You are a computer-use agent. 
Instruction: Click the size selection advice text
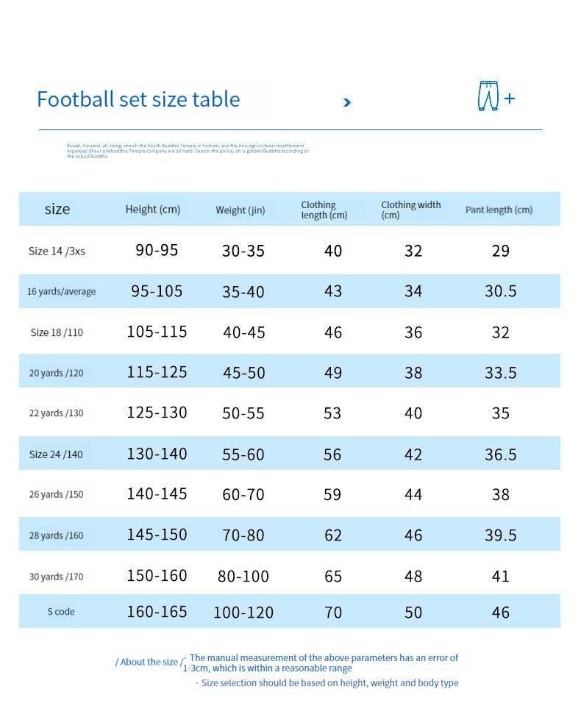(x=329, y=683)
